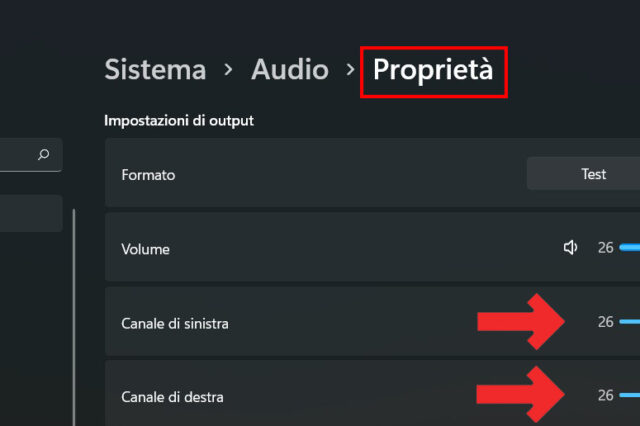The width and height of the screenshot is (640, 426).
Task: Mute audio with the Volume speaker icon
Action: (571, 248)
